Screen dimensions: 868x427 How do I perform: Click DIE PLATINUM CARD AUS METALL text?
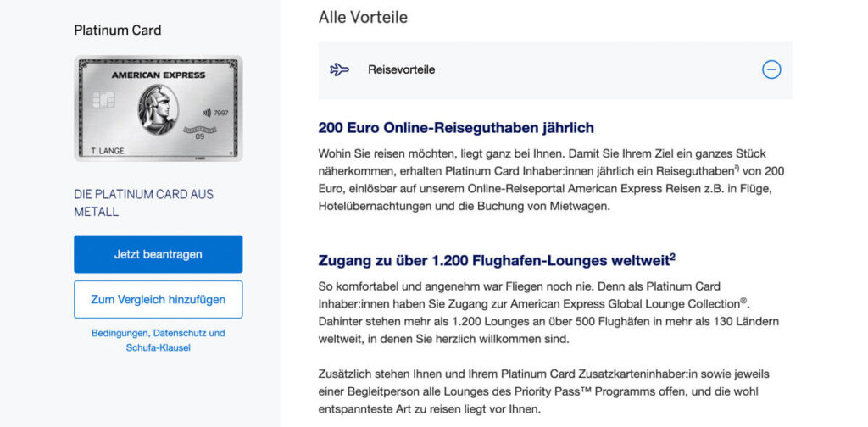pyautogui.click(x=144, y=203)
